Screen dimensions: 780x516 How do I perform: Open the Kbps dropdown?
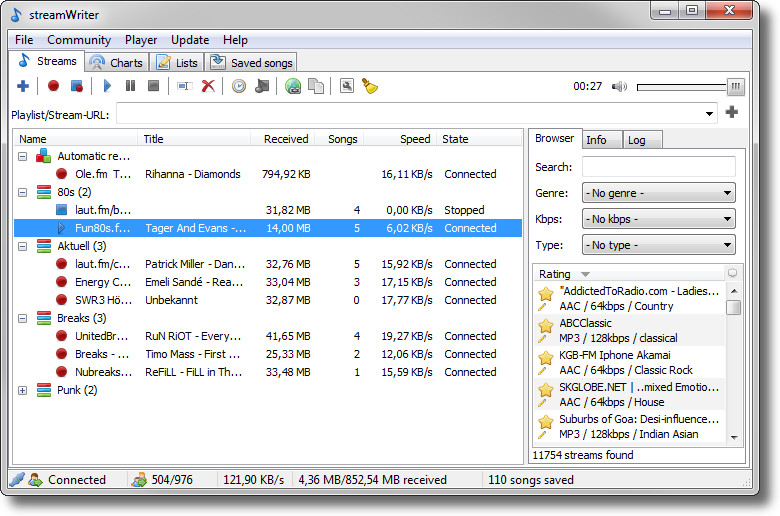pyautogui.click(x=658, y=219)
